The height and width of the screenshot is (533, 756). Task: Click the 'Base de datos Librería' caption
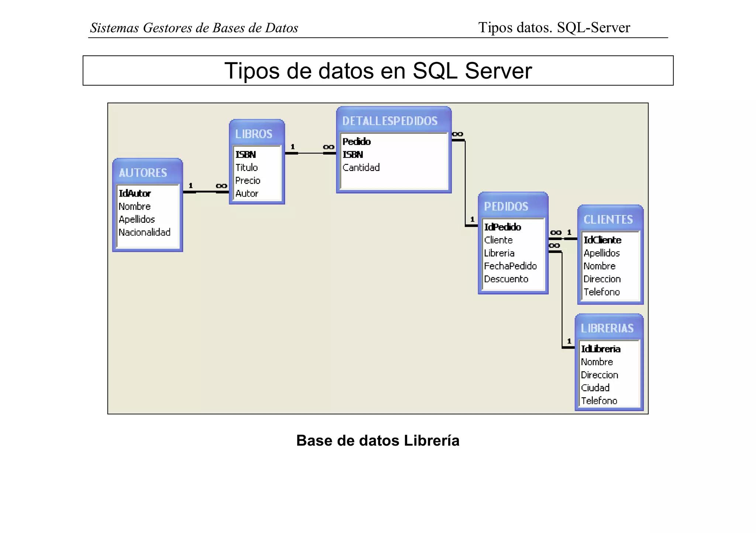(x=378, y=440)
